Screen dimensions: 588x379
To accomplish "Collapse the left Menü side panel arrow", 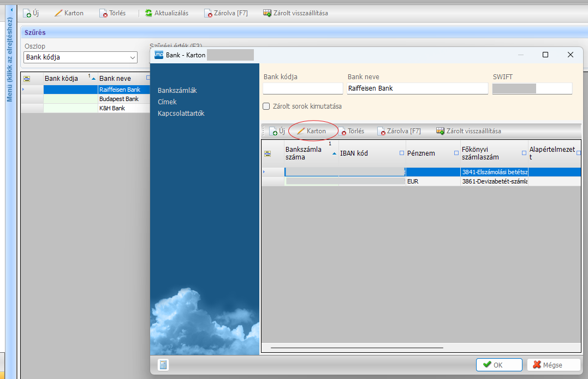I will tap(12, 10).
